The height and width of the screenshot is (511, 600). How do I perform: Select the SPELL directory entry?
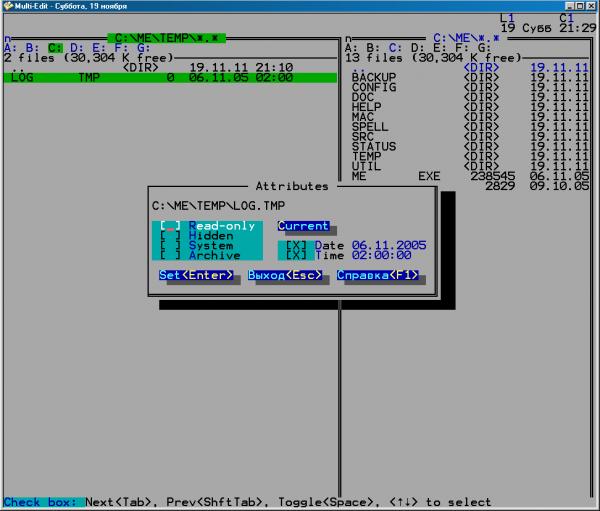point(370,127)
